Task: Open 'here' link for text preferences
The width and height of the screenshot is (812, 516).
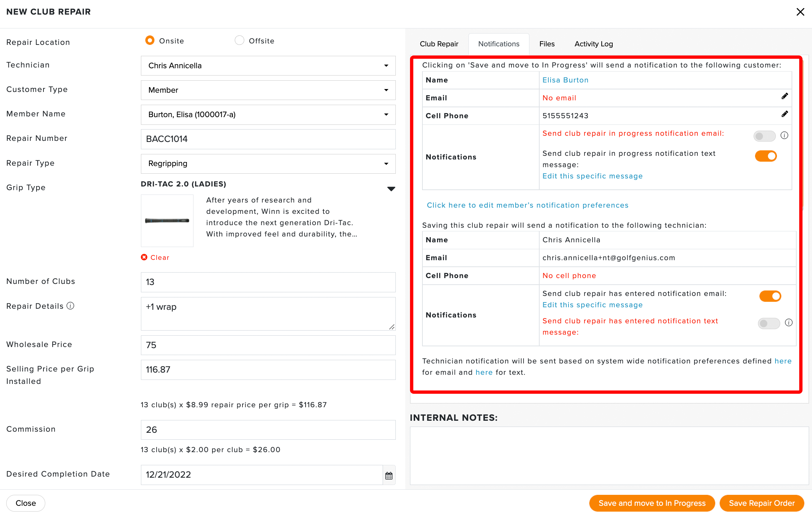Action: coord(484,372)
